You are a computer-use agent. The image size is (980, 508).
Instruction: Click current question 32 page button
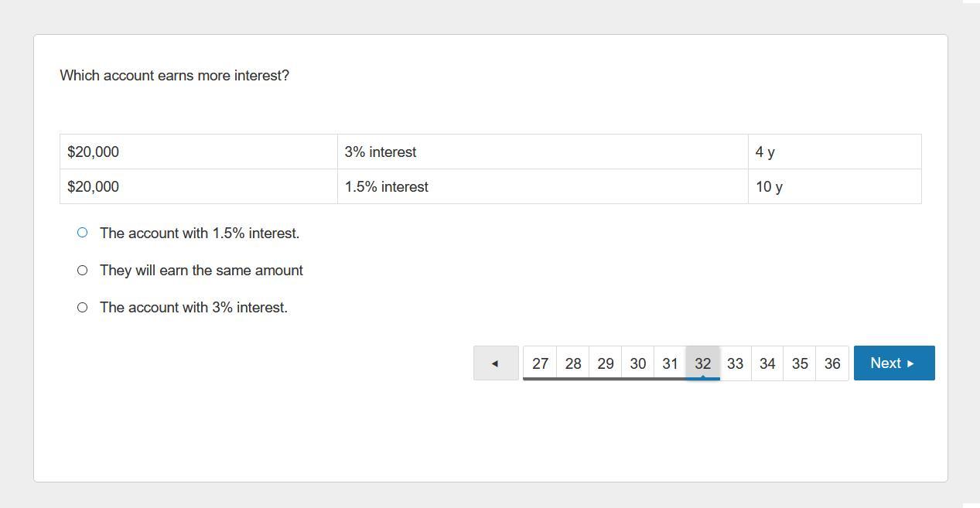point(702,363)
